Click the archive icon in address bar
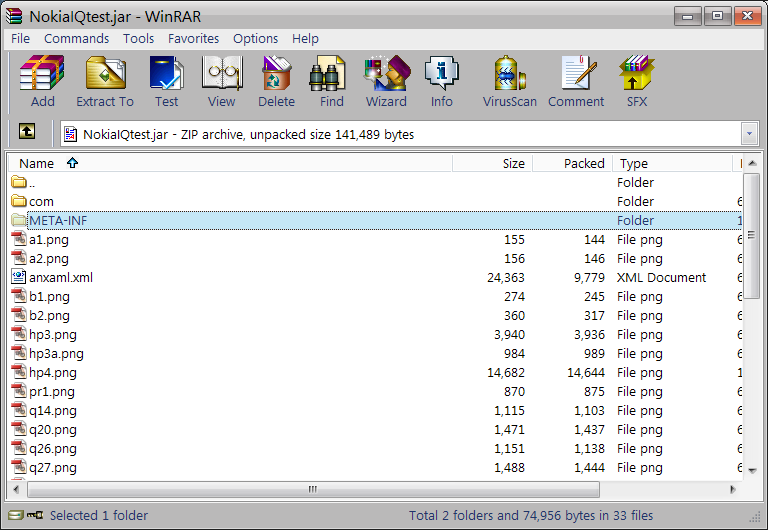The height and width of the screenshot is (530, 768). 71,134
